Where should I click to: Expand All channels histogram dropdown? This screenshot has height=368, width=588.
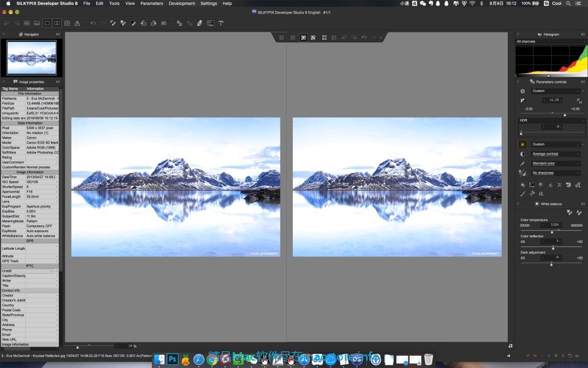coord(550,41)
